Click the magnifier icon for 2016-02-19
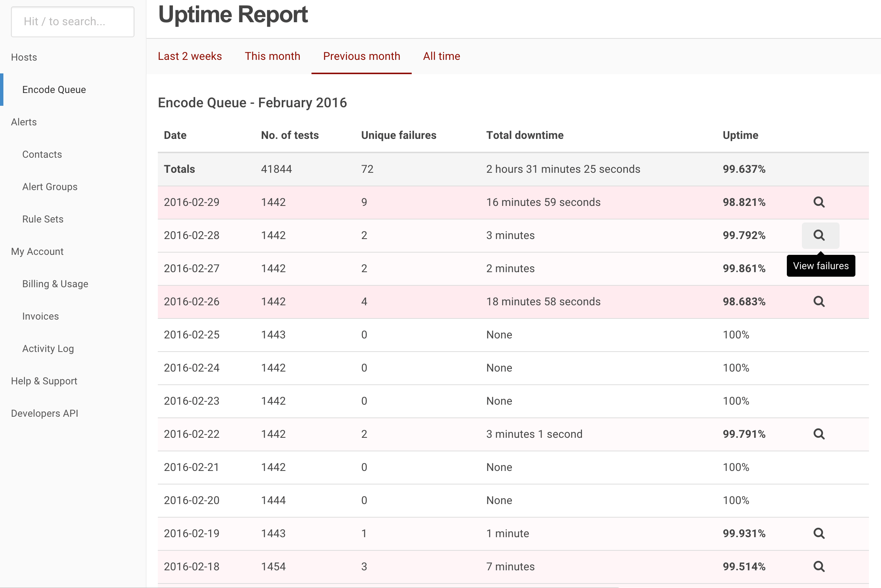 (x=819, y=533)
